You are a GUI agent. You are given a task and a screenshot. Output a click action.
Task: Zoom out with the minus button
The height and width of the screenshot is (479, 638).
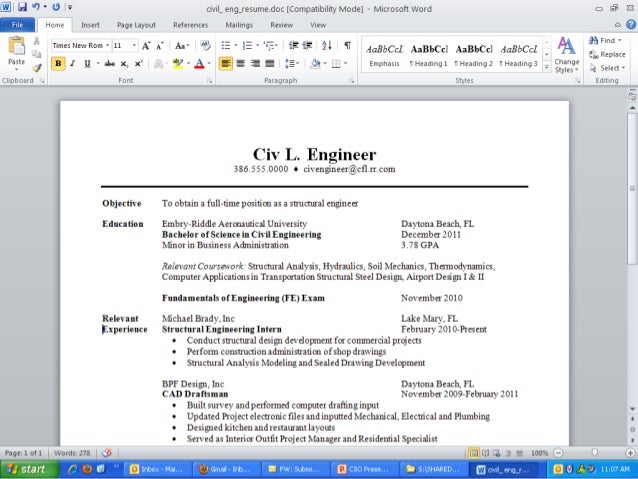pos(558,453)
